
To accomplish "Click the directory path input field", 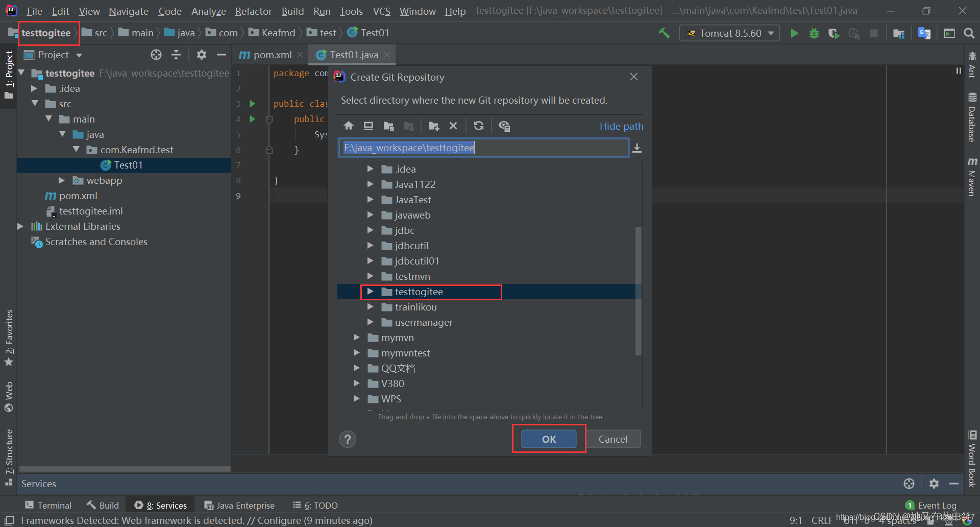I will pyautogui.click(x=483, y=148).
